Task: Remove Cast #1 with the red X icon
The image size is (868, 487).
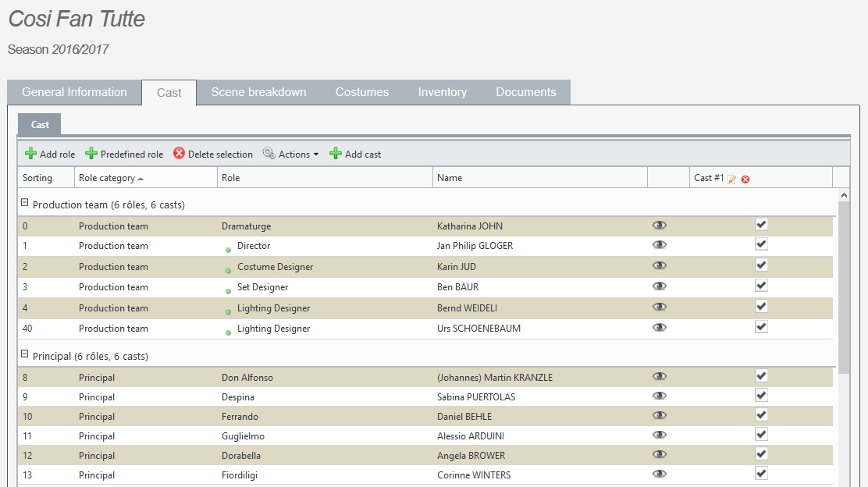Action: (745, 180)
